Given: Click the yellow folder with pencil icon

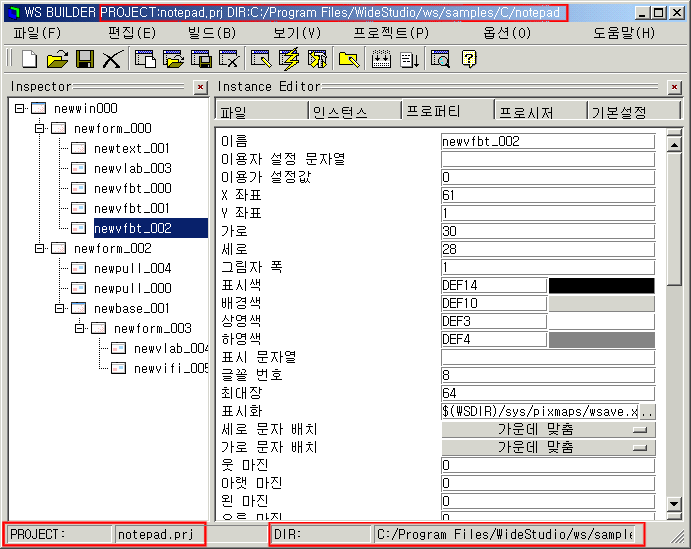Looking at the screenshot, I should (349, 59).
